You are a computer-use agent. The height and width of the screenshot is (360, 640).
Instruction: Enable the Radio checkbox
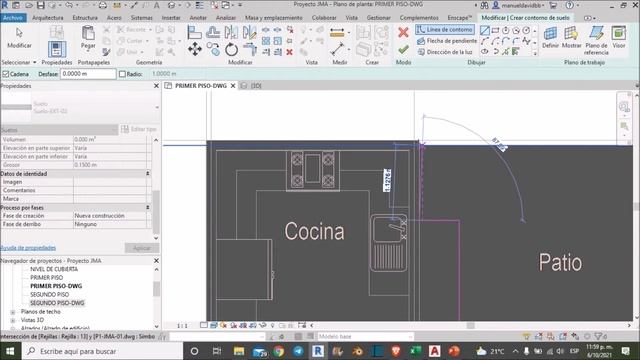(122, 74)
